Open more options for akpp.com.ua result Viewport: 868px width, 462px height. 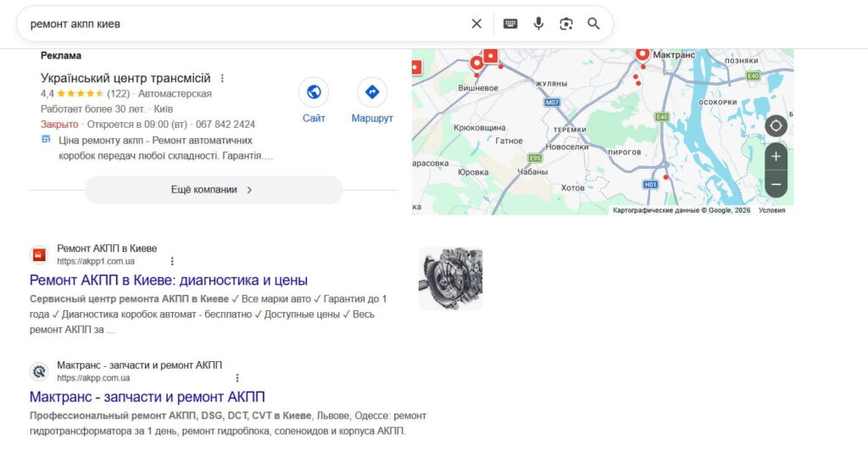pyautogui.click(x=237, y=378)
